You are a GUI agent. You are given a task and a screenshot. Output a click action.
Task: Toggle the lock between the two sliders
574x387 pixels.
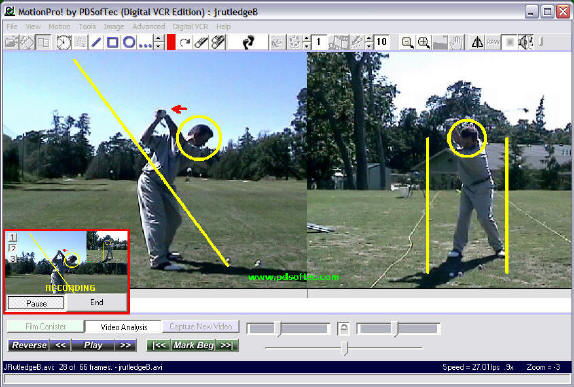tap(343, 328)
